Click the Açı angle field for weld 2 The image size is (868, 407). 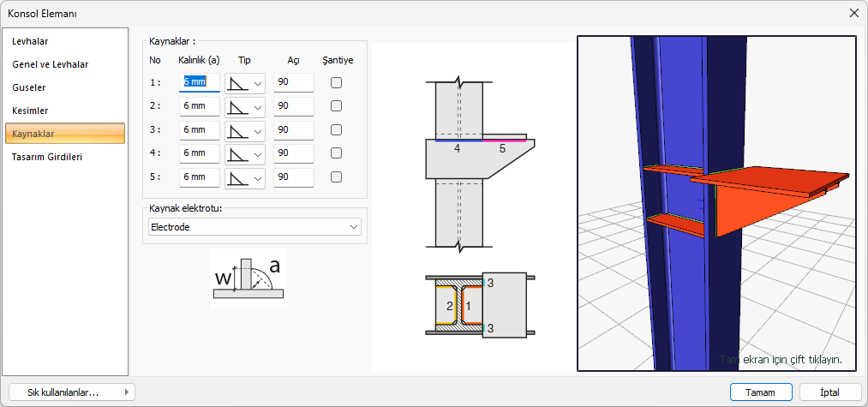(x=293, y=106)
